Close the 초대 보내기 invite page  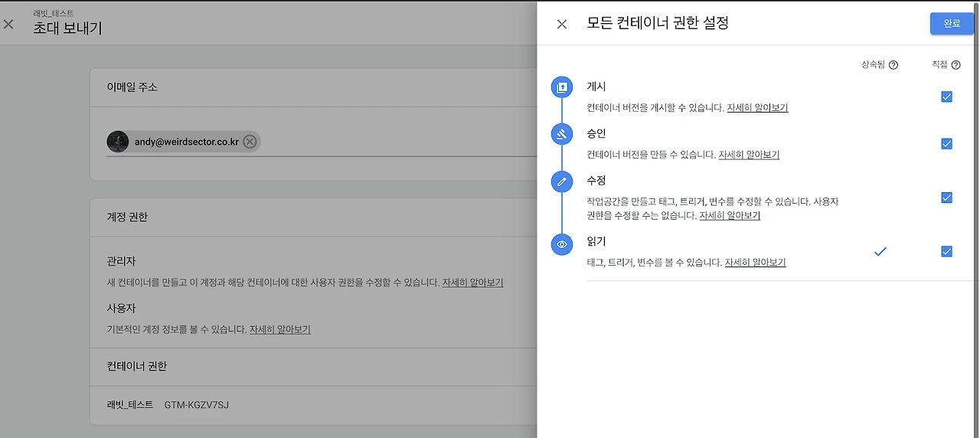click(8, 25)
